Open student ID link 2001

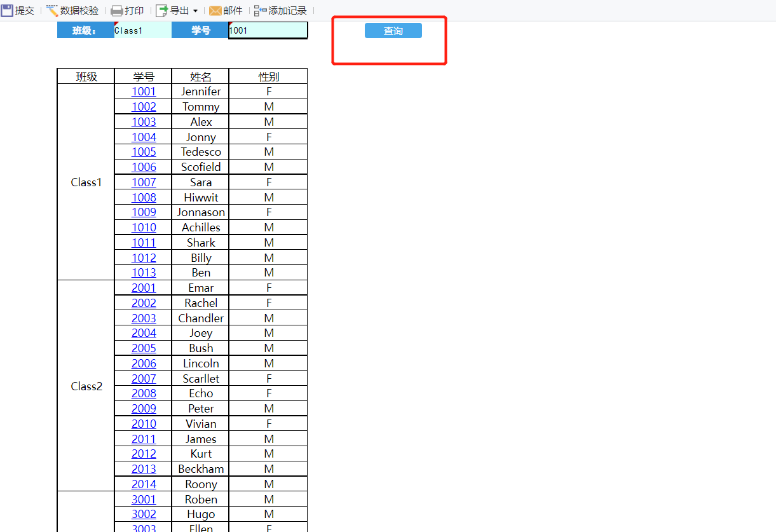click(144, 288)
